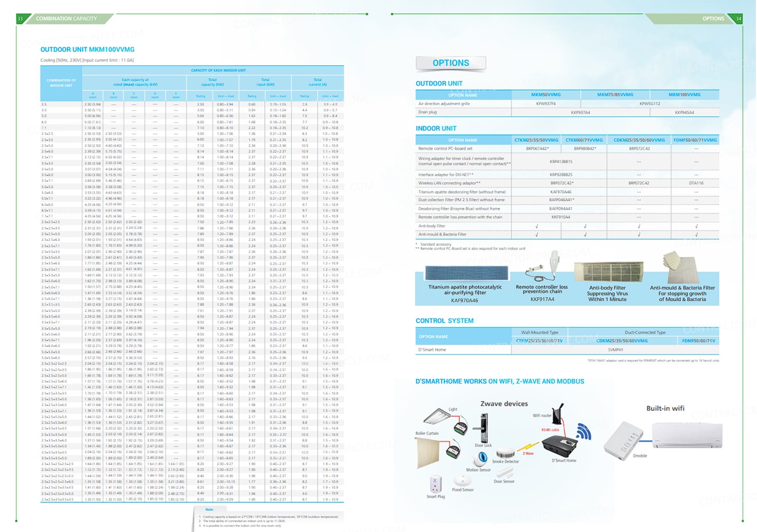
Task: Click Anti-mould & Bacteria checkmark under CDKM column
Action: [639, 234]
